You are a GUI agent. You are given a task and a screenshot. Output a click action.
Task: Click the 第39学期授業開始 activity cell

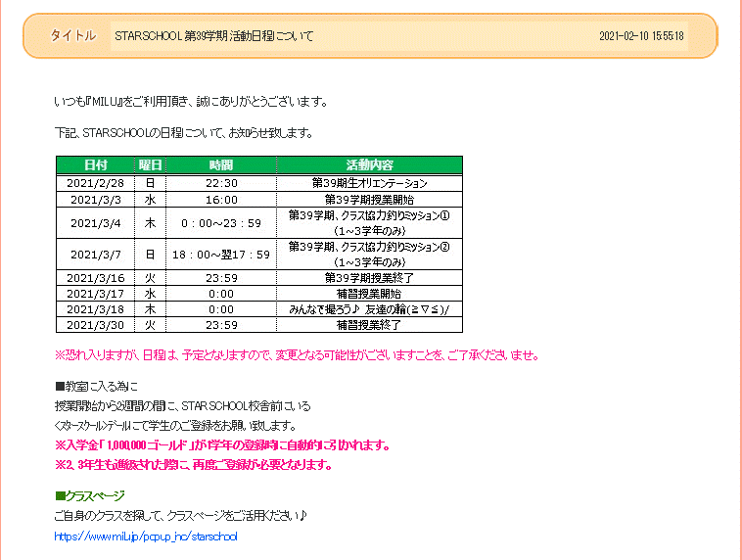(369, 199)
